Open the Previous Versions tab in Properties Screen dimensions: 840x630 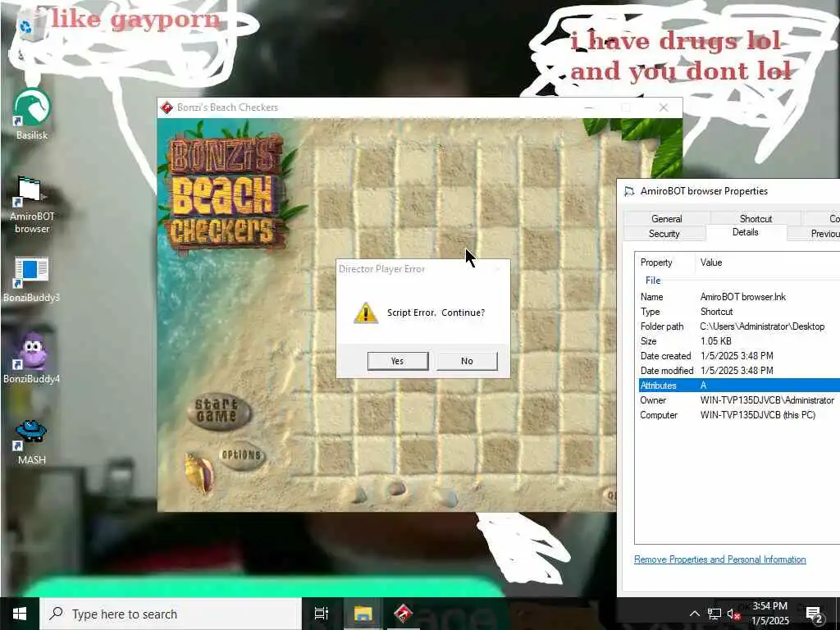pos(815,234)
